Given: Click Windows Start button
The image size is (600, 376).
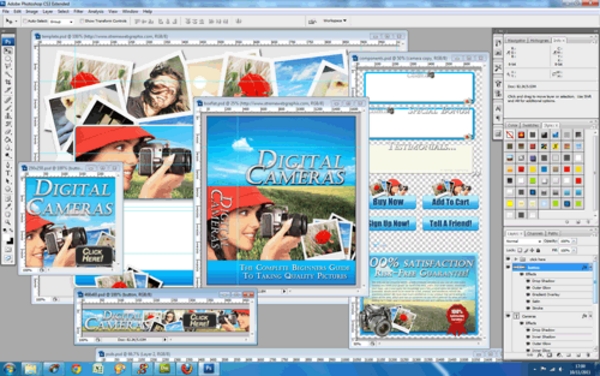Looking at the screenshot, I should tap(10, 368).
